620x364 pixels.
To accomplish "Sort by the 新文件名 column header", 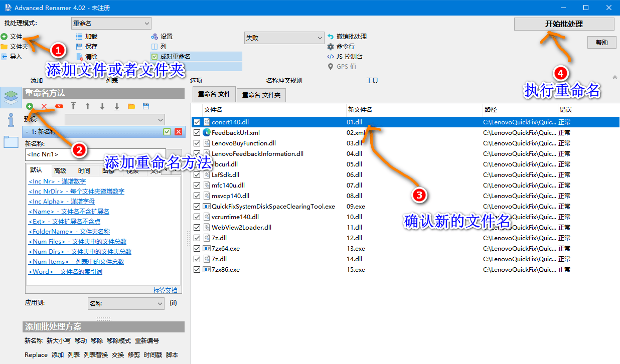I will 414,109.
